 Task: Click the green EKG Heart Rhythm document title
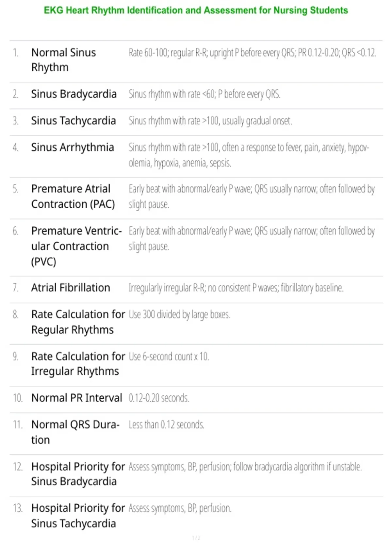(196, 10)
